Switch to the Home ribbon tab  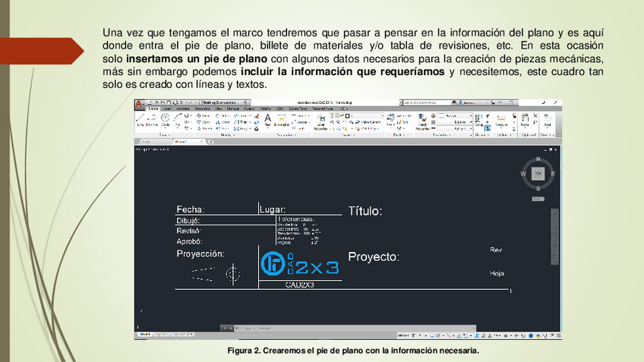click(x=153, y=109)
